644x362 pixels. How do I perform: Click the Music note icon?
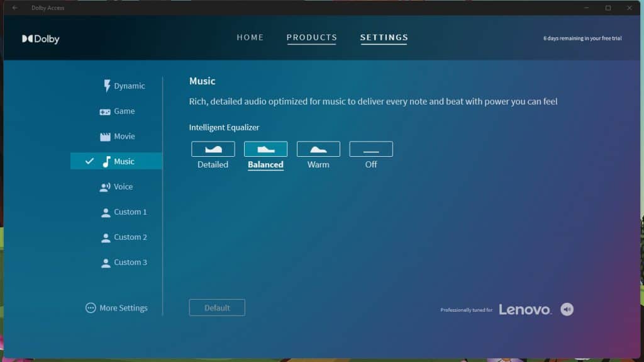[x=106, y=162]
